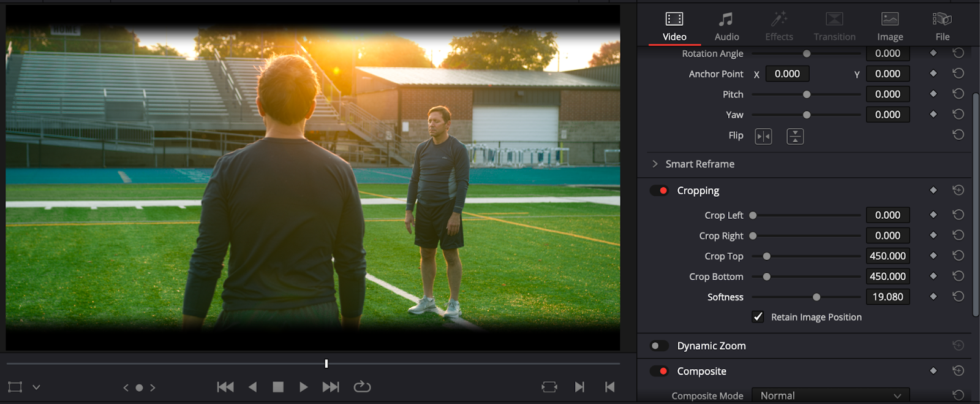The image size is (980, 404).
Task: Edit the Anchor Point X field
Action: pos(787,74)
